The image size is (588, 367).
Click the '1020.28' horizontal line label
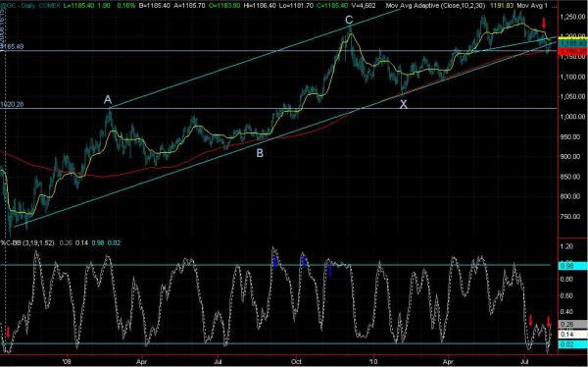point(12,104)
